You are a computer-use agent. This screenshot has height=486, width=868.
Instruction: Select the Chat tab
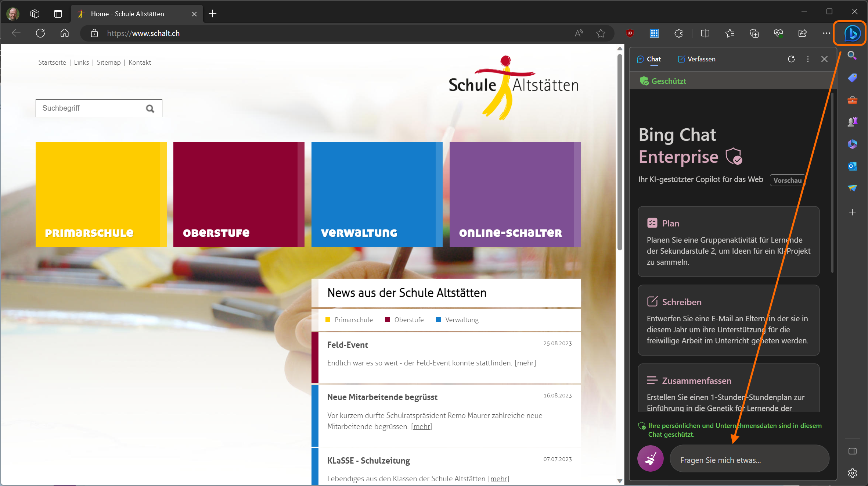[x=649, y=59]
